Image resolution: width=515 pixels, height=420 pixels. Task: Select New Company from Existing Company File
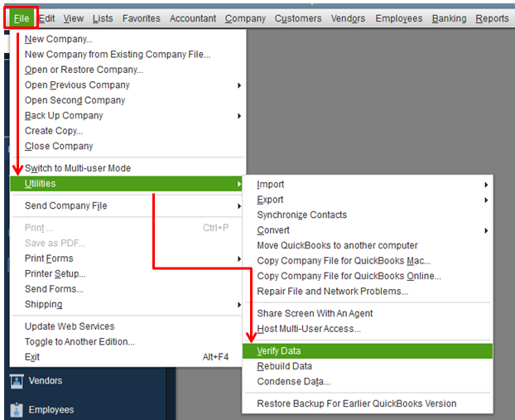point(128,54)
